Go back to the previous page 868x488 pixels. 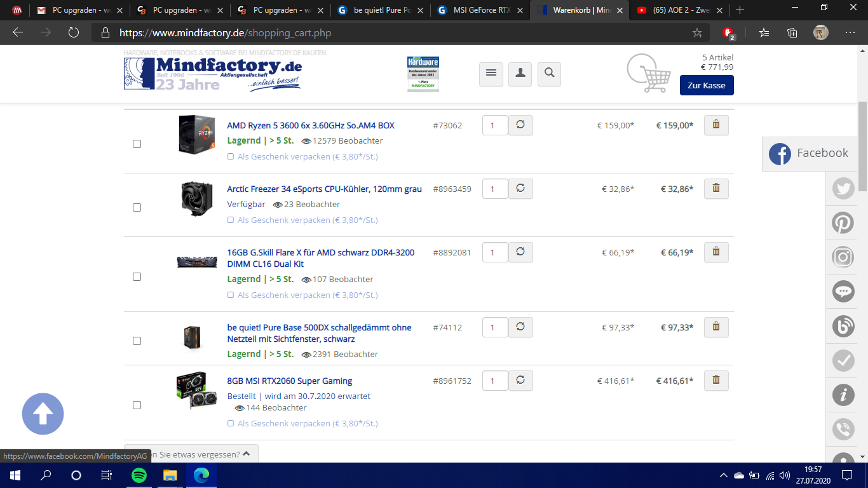(x=18, y=32)
